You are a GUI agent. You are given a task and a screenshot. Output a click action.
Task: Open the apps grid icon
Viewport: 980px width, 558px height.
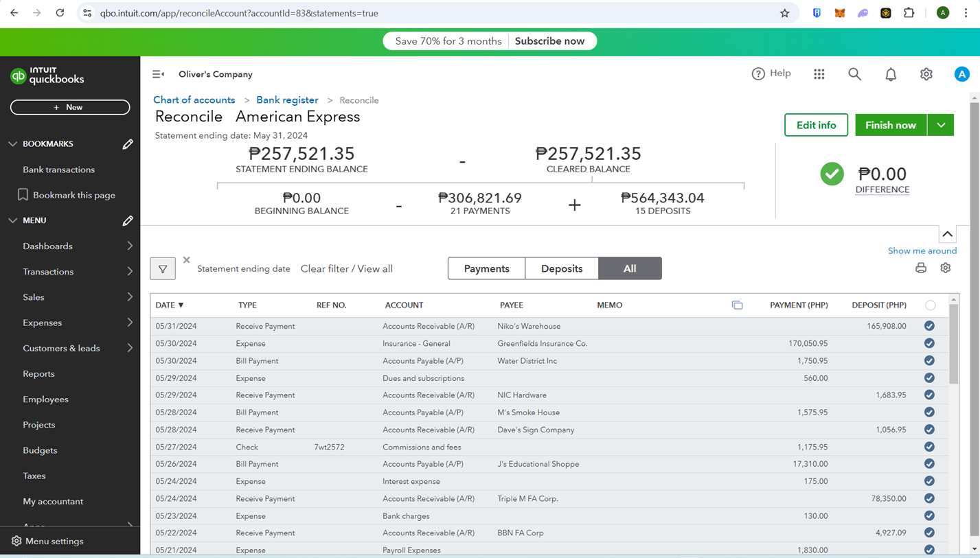point(819,74)
